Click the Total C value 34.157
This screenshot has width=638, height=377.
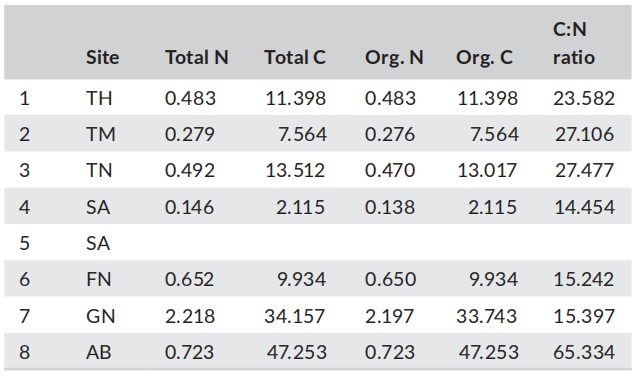[x=295, y=316]
